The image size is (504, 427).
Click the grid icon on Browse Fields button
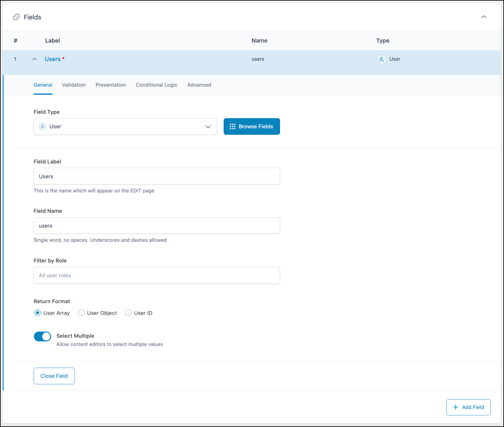[232, 126]
